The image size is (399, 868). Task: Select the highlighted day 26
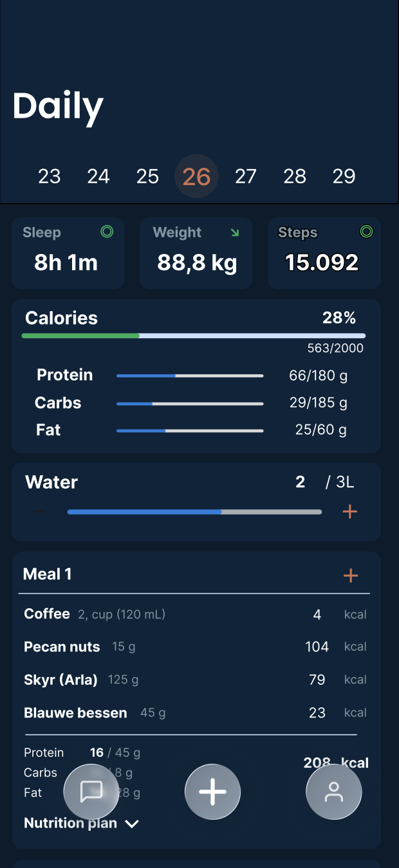(x=196, y=176)
